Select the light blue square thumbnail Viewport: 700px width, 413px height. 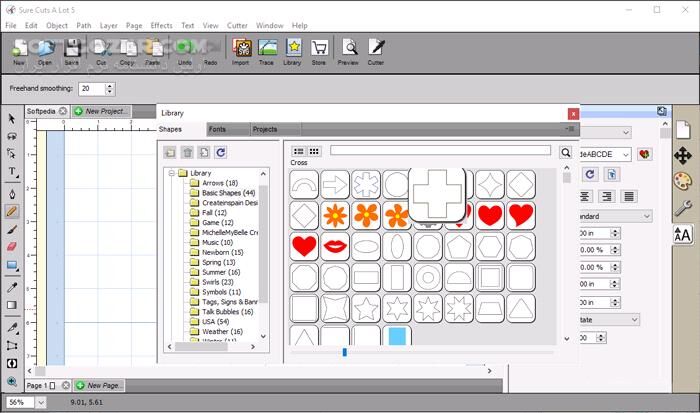point(397,336)
